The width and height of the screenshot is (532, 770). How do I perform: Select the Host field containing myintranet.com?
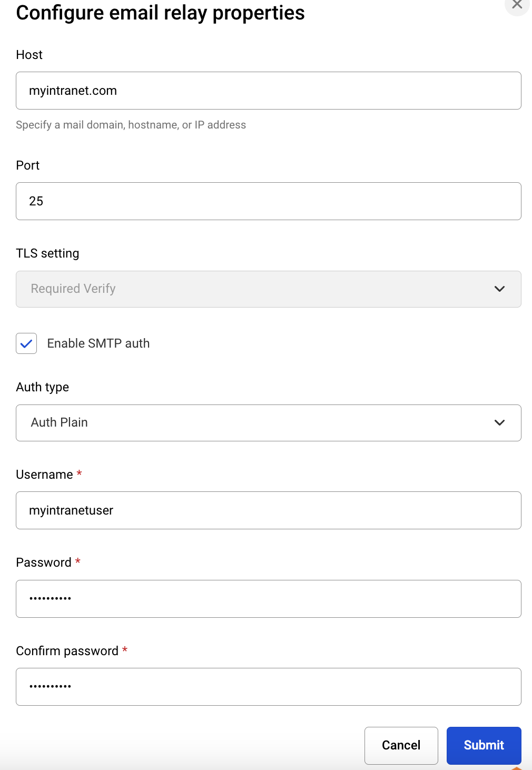[x=268, y=90]
